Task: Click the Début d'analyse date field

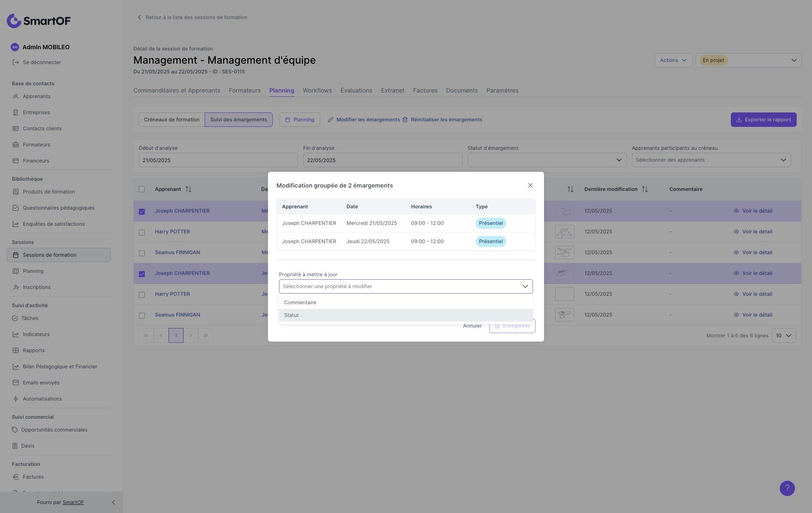Action: [218, 160]
